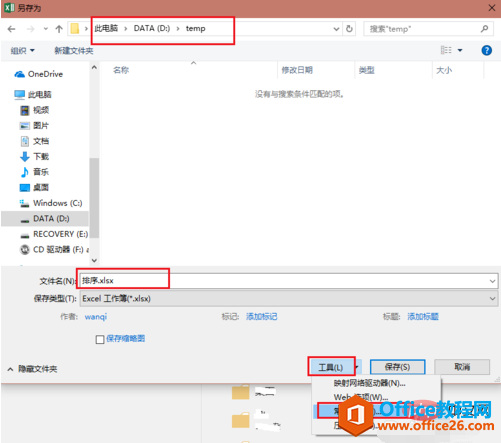Select OneDrive in the navigation pane
The width and height of the screenshot is (501, 443).
point(45,74)
